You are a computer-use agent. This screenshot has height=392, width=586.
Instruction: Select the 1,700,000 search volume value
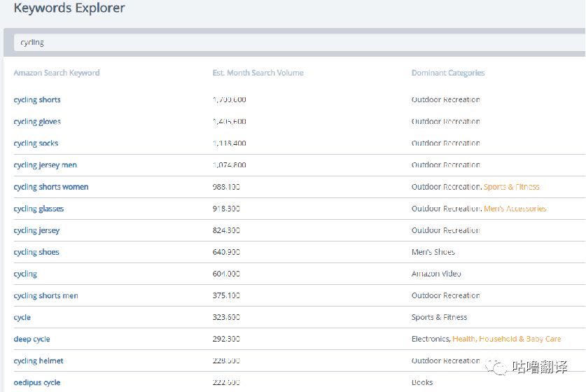tap(230, 100)
